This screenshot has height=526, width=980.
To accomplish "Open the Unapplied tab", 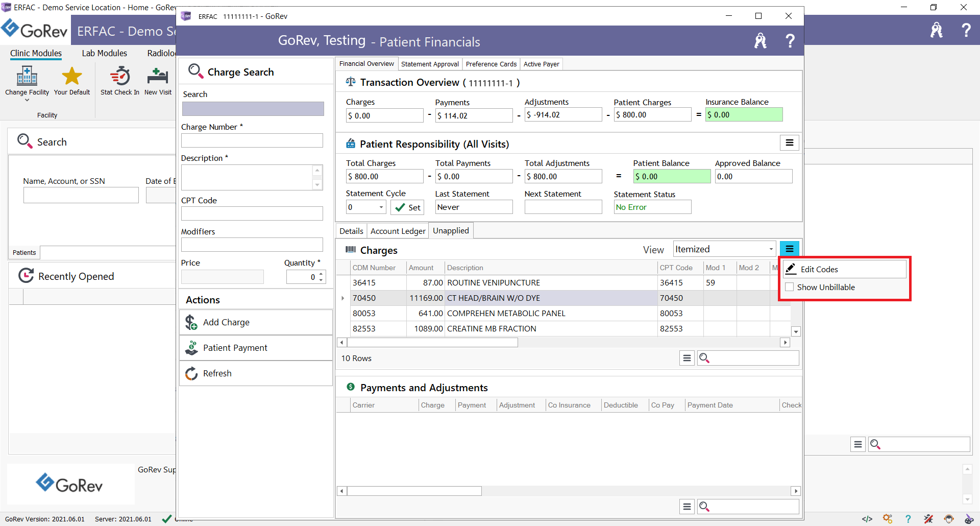I will coord(451,231).
